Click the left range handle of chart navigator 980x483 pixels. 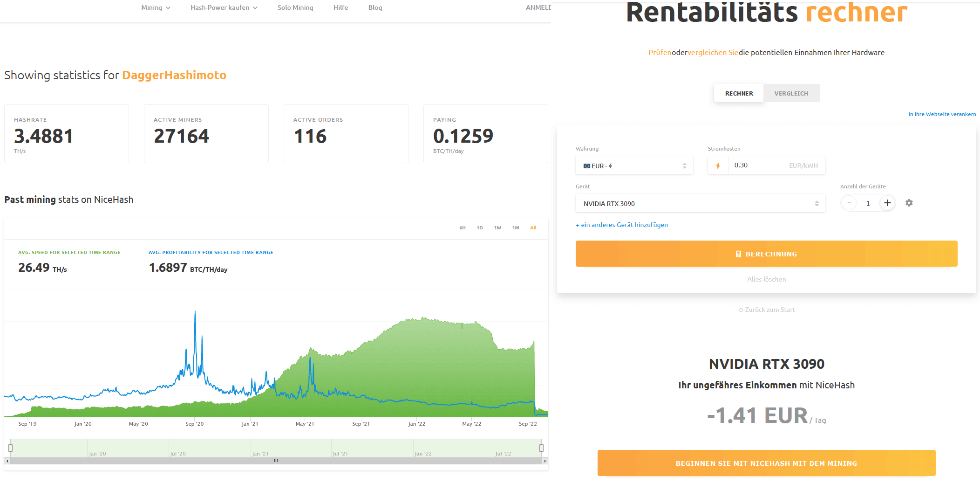tap(10, 448)
